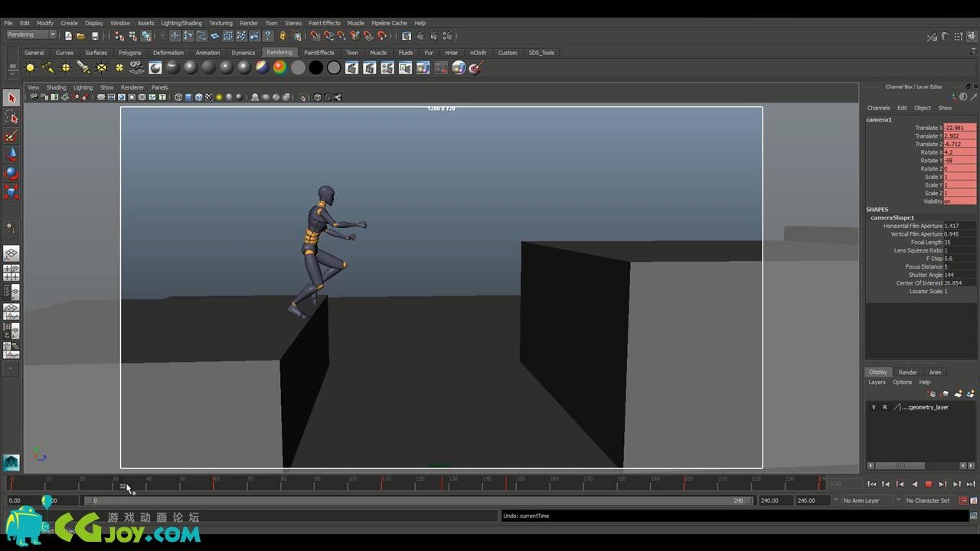980x551 pixels.
Task: Pick the Scale tool red cube icon
Action: pos(11,192)
